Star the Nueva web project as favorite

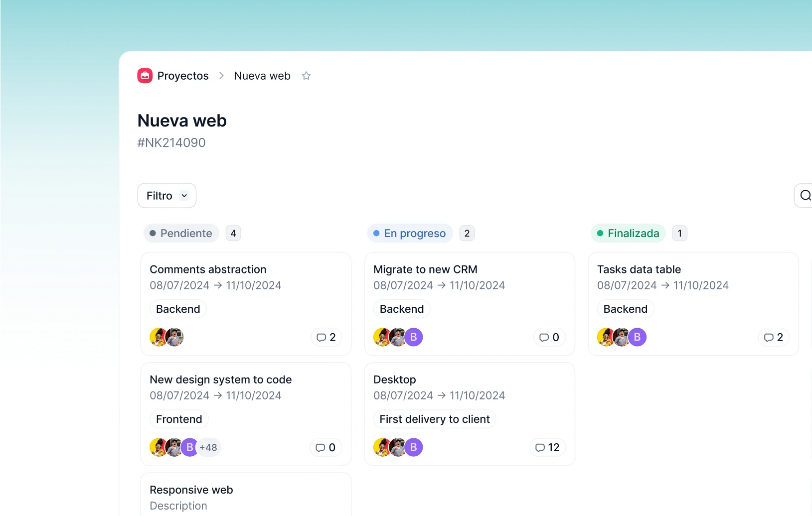[306, 76]
